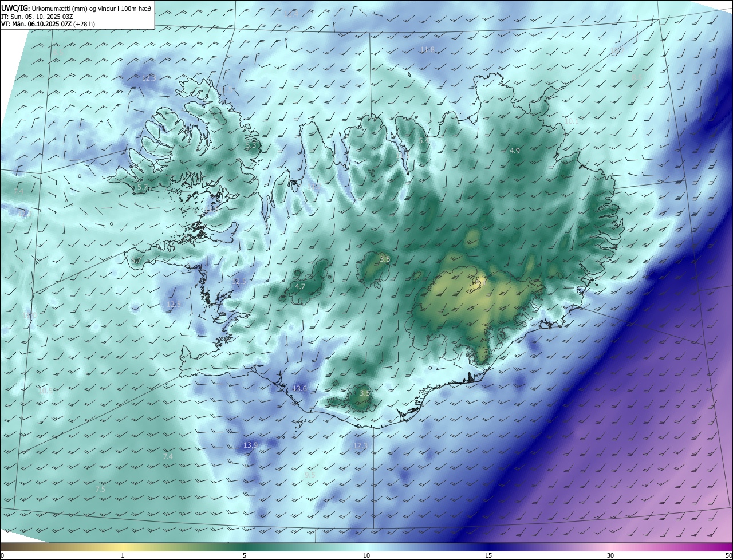Click the 7.5 value label
733x560 pixels.
pos(100,489)
